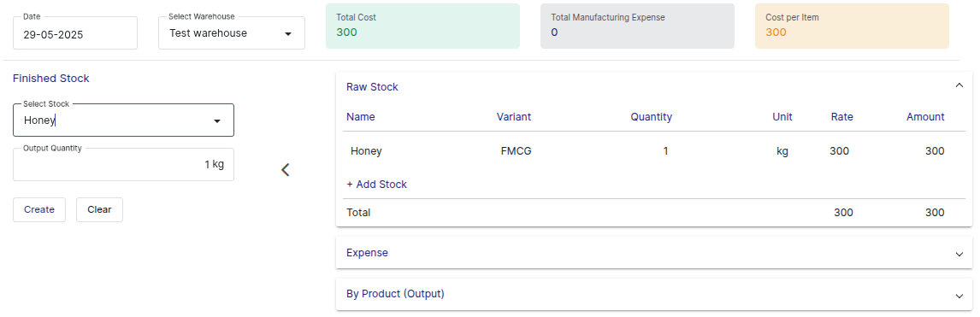Click the Rate value 300 in Honey row

click(840, 151)
